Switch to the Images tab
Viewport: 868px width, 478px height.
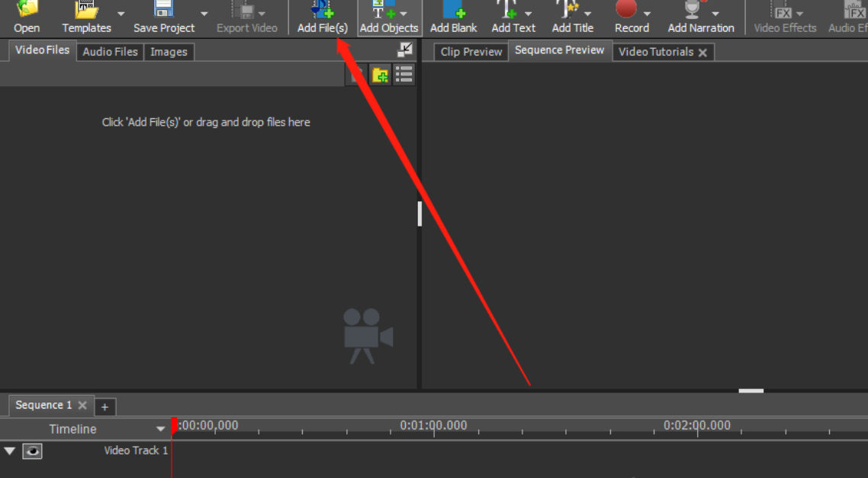(169, 52)
